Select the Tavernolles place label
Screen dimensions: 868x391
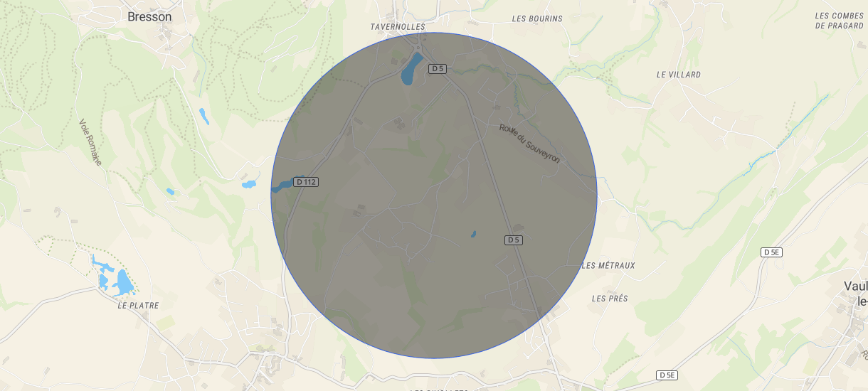tap(398, 27)
